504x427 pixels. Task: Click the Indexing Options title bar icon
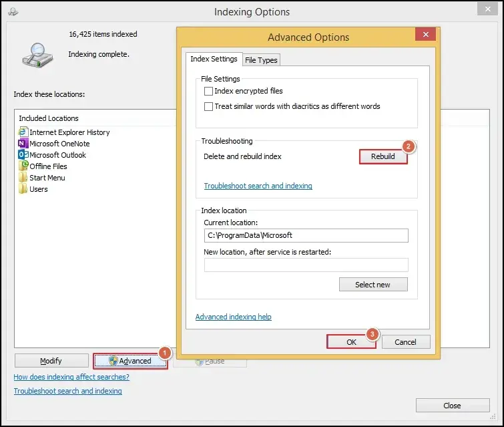click(x=13, y=12)
